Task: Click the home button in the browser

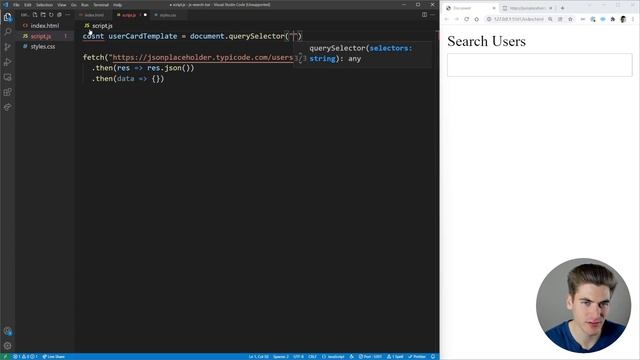Action: coord(476,19)
